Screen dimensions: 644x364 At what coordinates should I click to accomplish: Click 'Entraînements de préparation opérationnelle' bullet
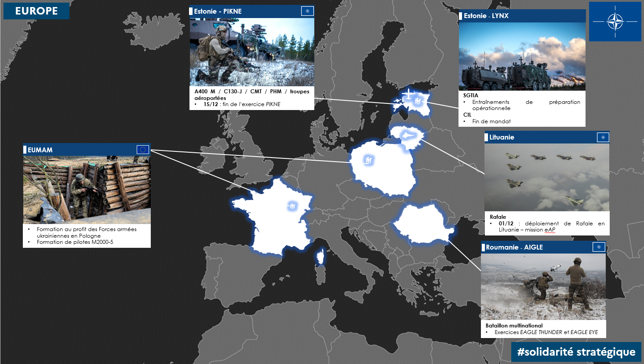[526, 105]
